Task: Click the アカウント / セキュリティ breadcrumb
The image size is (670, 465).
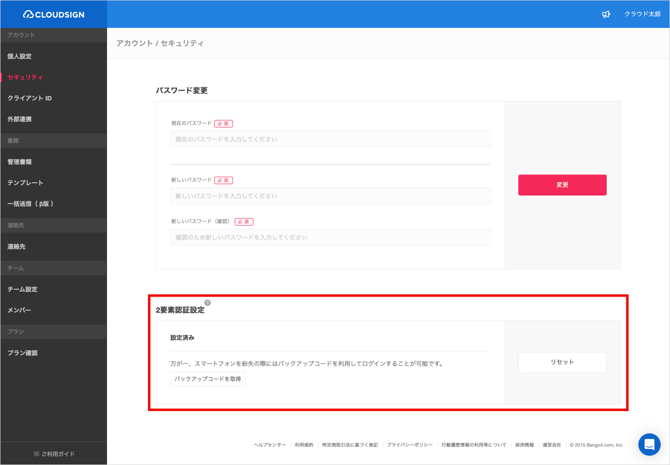Action: (160, 43)
